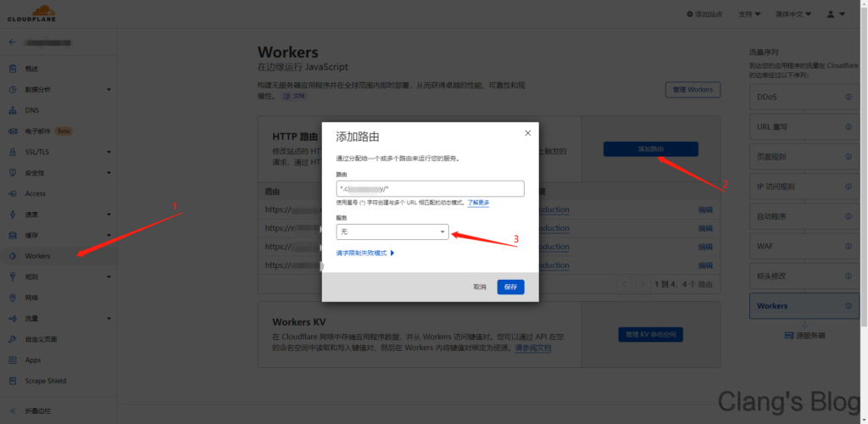Expand the 支持 menu in header

[x=726, y=14]
